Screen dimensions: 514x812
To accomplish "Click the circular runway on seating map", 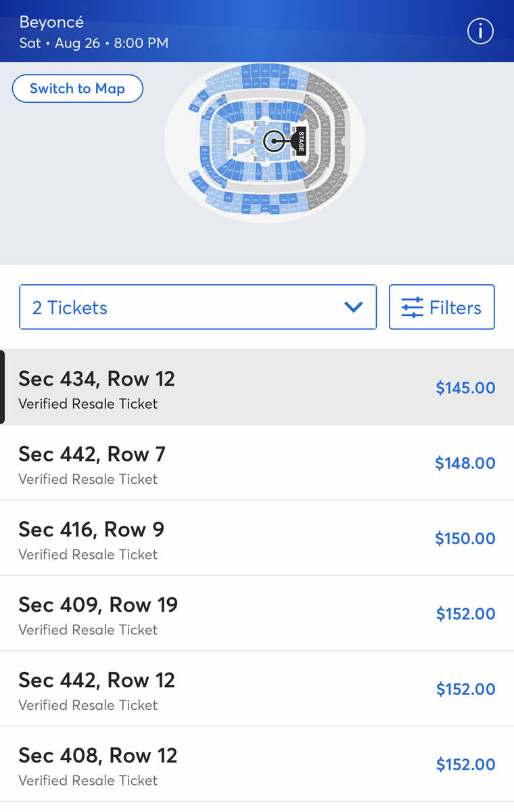I will point(275,141).
